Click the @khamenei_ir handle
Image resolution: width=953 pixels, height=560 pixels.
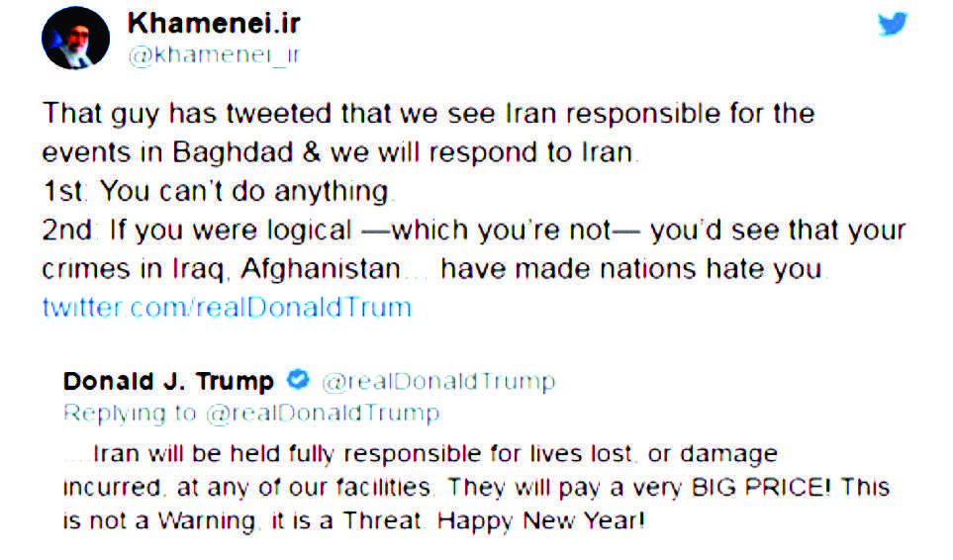point(214,55)
